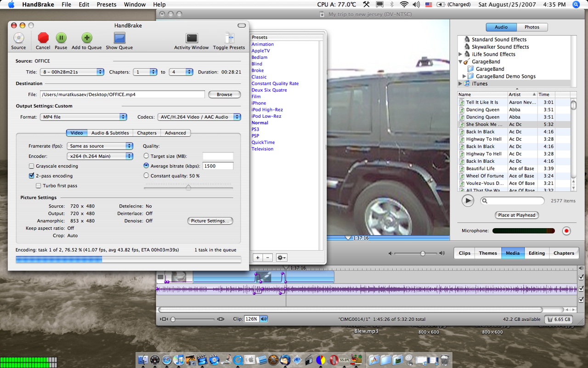Click the Average bitrate field showing 1500

click(x=218, y=166)
